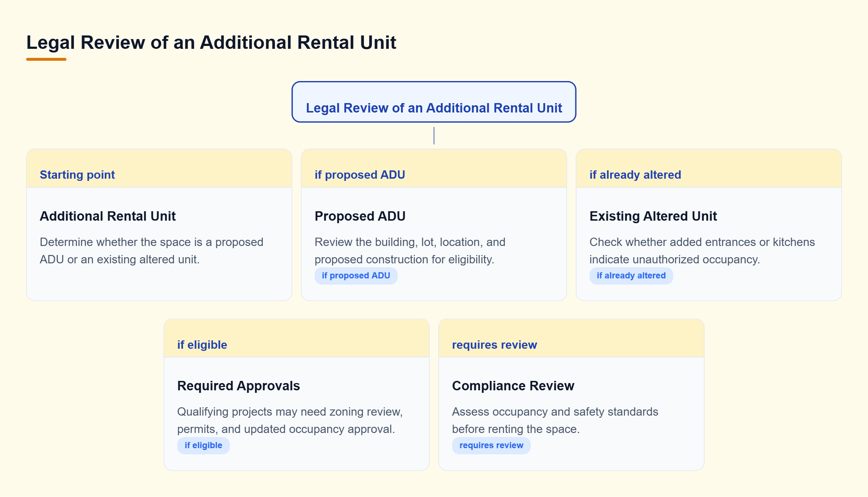This screenshot has height=497, width=868.
Task: Select the 'Compliance Review' card title
Action: pyautogui.click(x=513, y=386)
